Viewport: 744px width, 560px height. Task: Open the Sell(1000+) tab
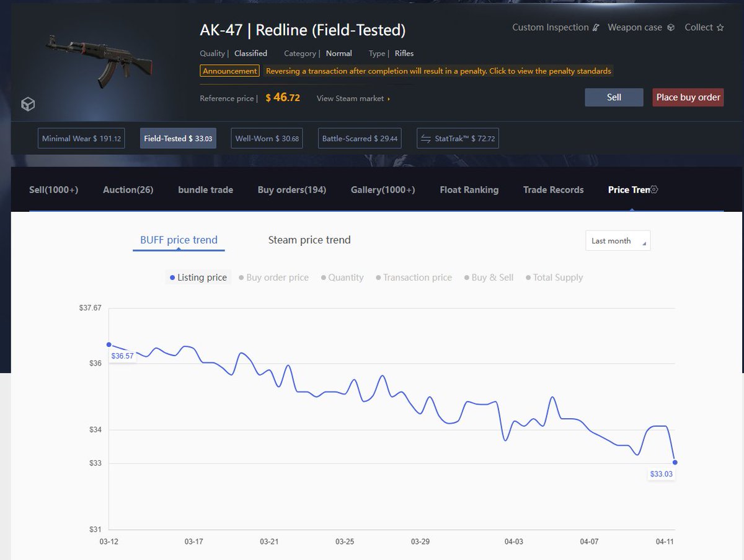pos(54,190)
